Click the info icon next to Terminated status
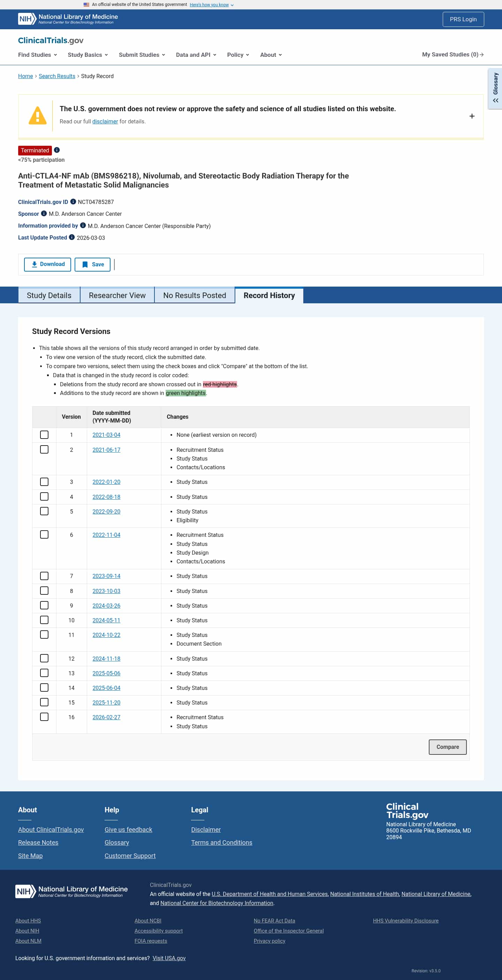502x980 pixels. click(x=57, y=150)
